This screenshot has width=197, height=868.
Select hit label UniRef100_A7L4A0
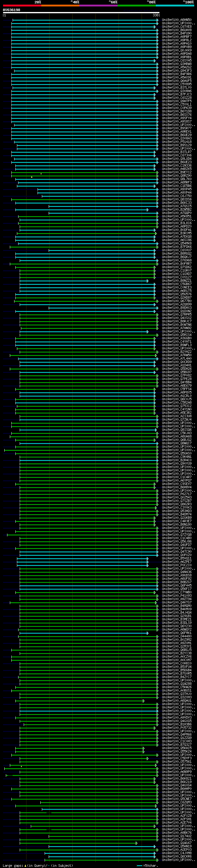coord(177,358)
